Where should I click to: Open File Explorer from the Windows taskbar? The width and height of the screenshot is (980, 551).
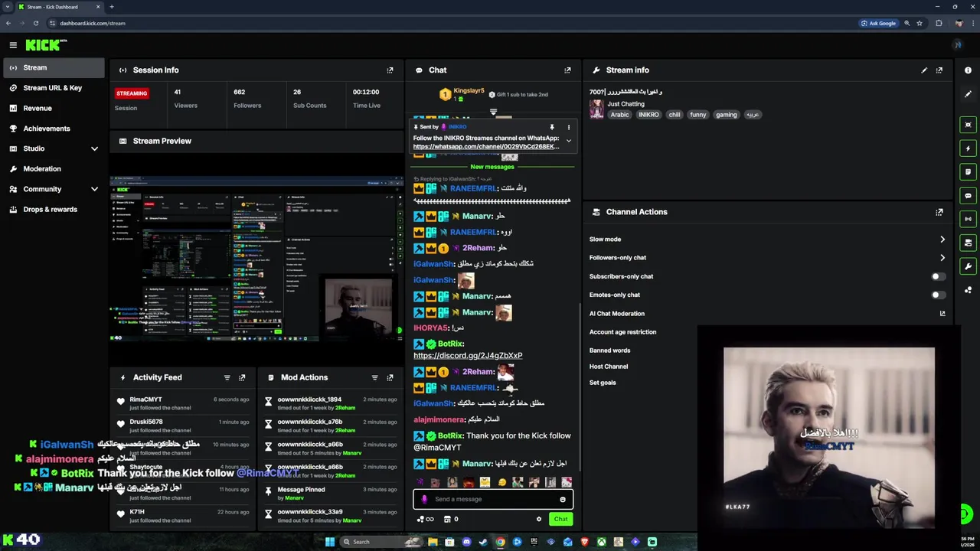point(433,542)
